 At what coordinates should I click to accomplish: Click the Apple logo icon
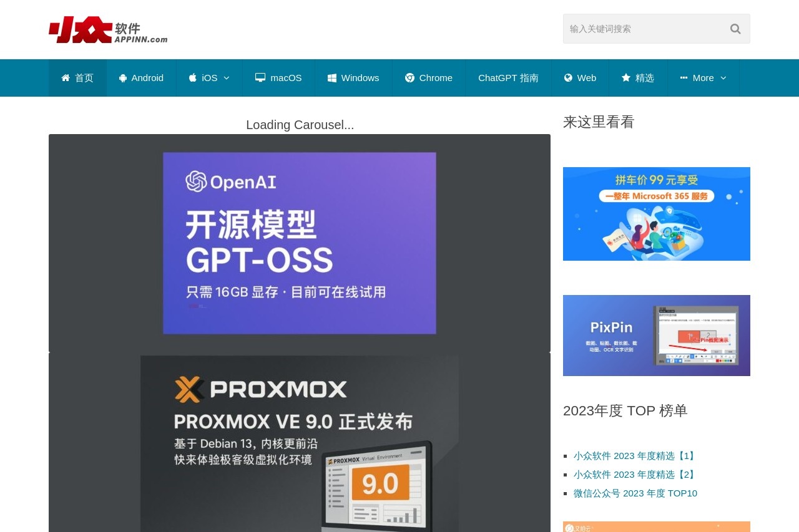point(193,78)
